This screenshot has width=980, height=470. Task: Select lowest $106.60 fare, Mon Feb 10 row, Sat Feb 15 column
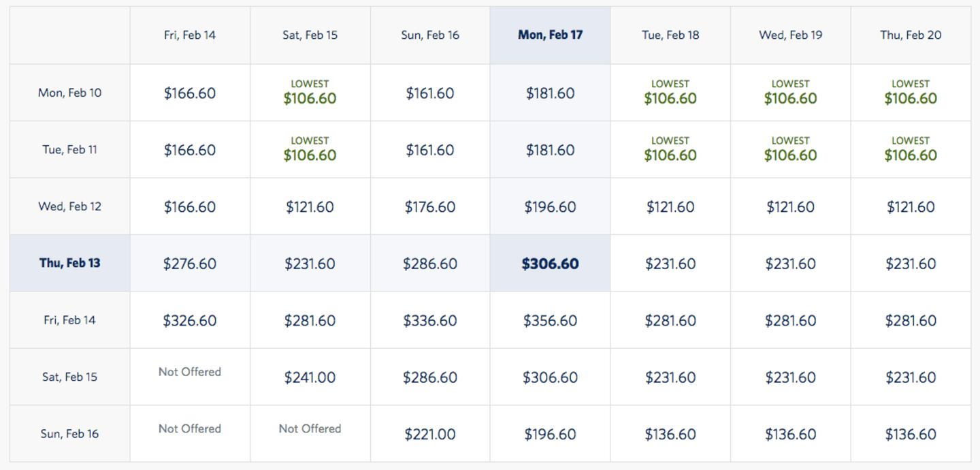tap(310, 93)
